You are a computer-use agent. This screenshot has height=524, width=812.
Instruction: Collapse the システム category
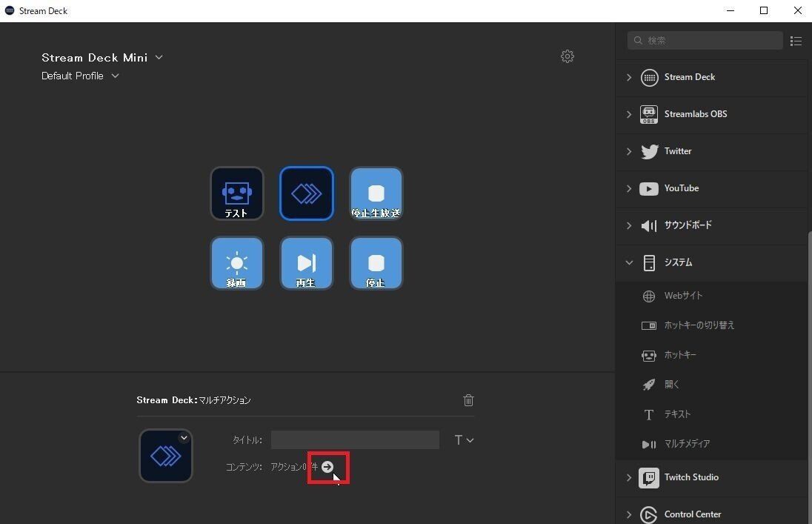[x=629, y=263]
